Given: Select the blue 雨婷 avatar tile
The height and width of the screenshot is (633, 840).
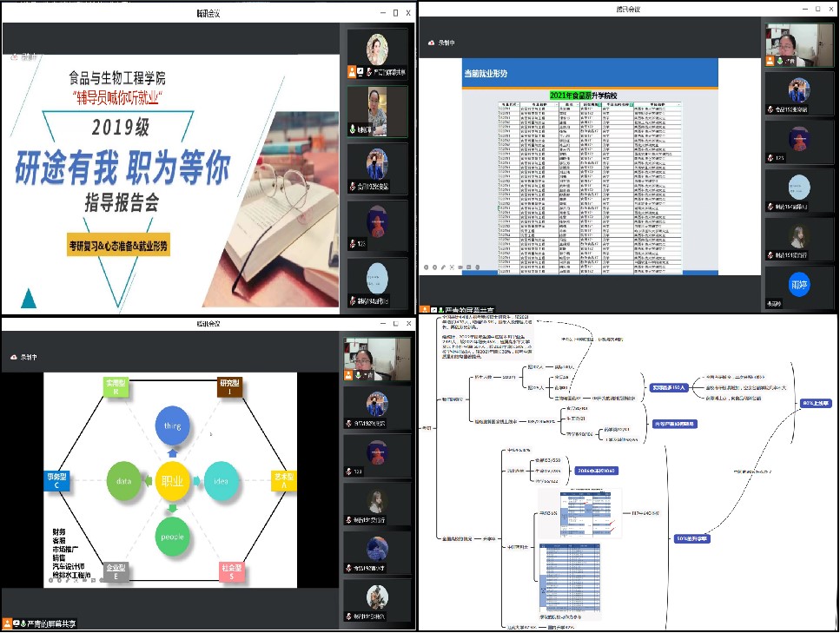Looking at the screenshot, I should tap(798, 284).
